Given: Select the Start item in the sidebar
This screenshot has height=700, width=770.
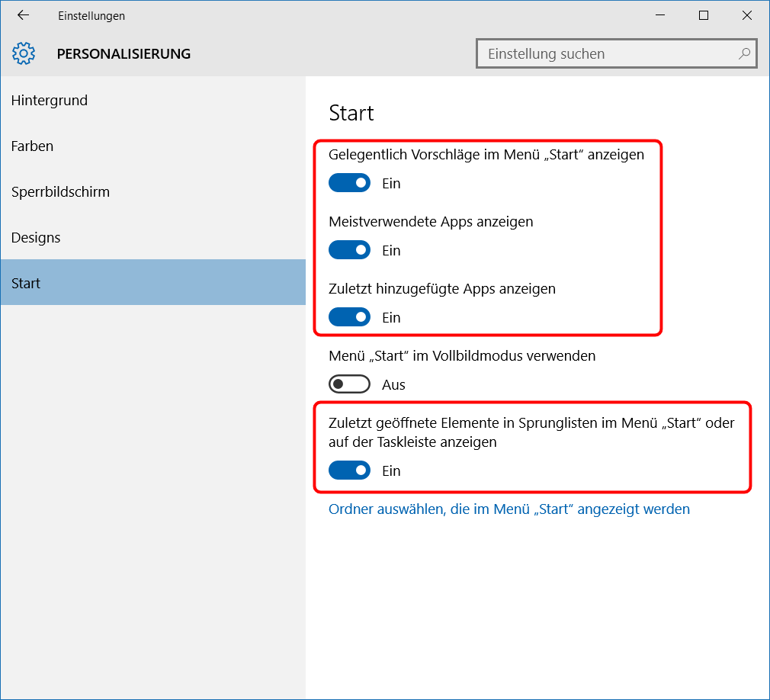Looking at the screenshot, I should 26,283.
